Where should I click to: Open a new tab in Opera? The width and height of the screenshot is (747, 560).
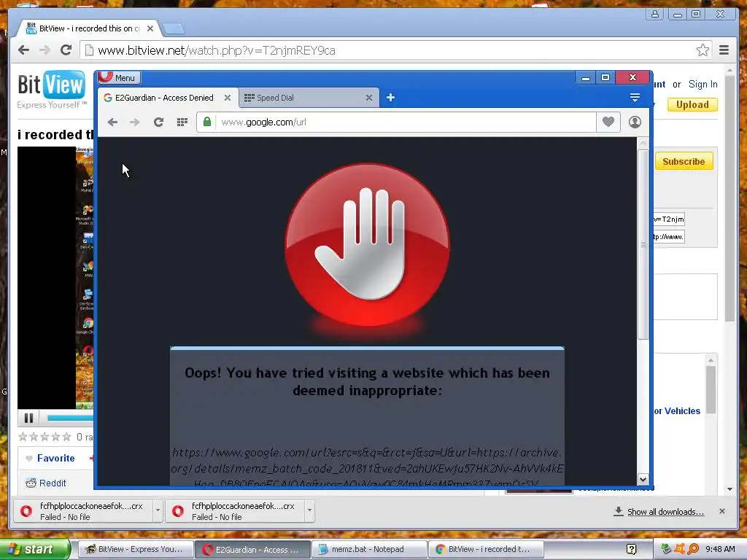390,98
